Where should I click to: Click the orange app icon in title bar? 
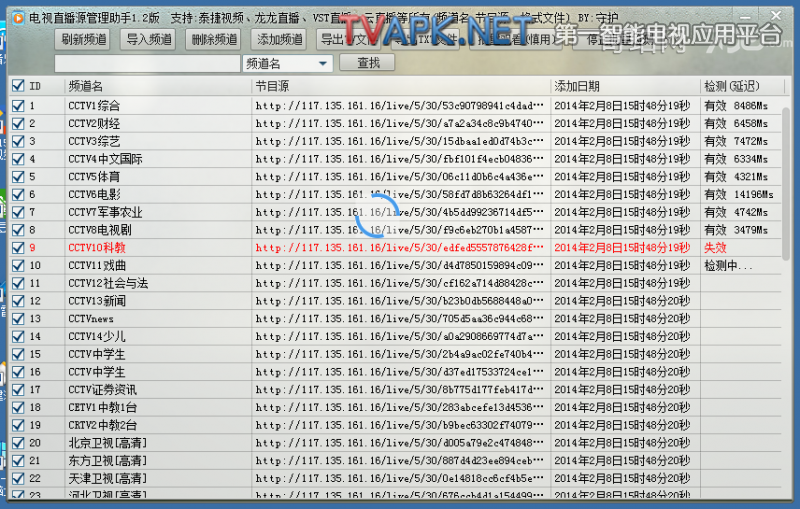[x=18, y=18]
